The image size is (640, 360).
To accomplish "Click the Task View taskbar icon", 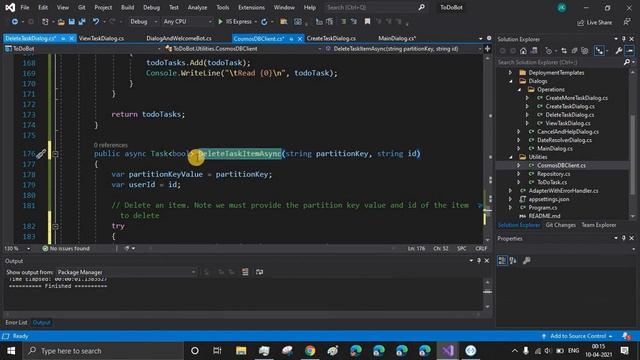I will [217, 351].
